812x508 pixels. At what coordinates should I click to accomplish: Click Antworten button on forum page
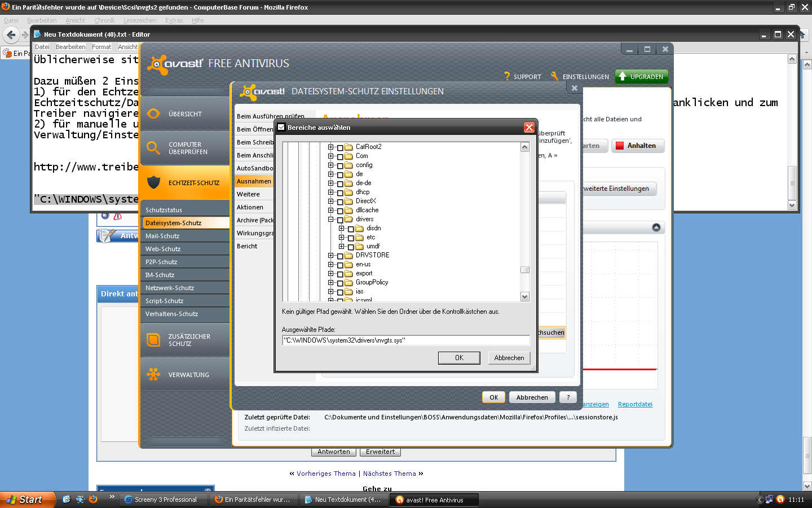point(334,452)
